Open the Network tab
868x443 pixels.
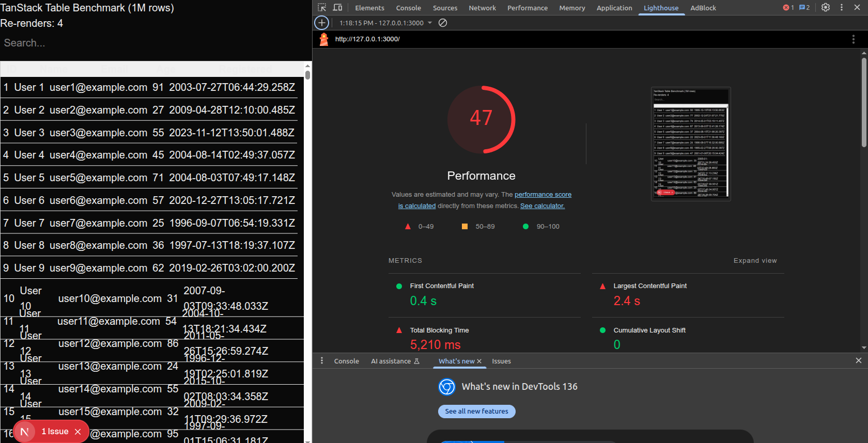[482, 8]
